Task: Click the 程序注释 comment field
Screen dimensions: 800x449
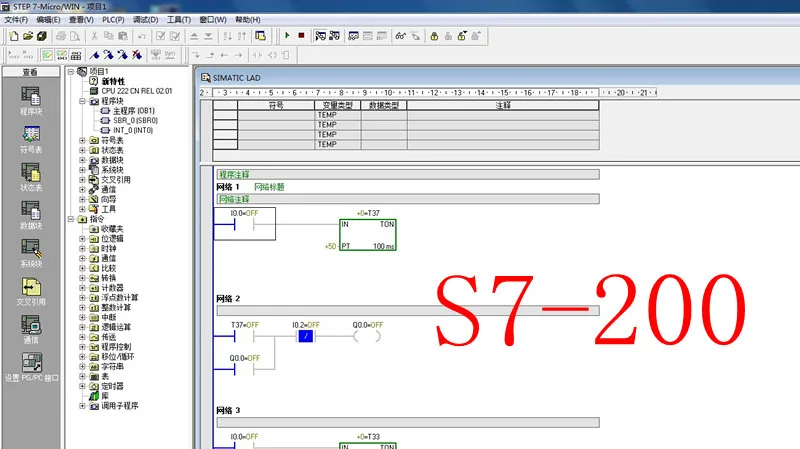Action: pos(408,174)
